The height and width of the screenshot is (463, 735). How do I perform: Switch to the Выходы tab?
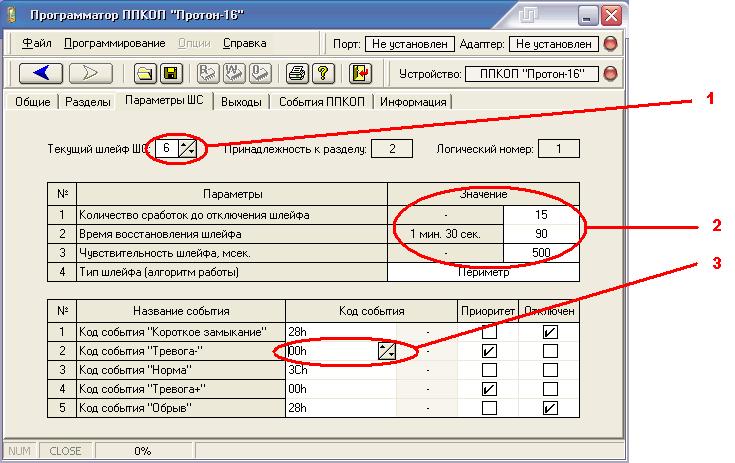click(241, 102)
